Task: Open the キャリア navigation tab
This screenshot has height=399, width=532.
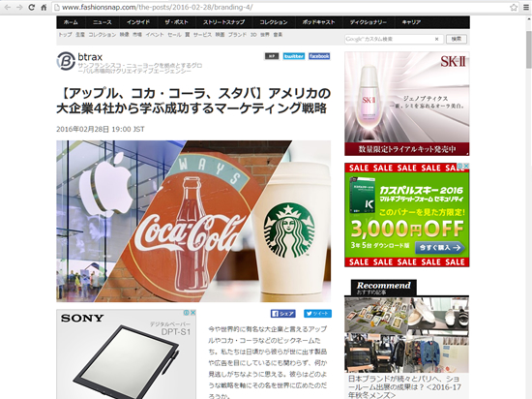Action: tap(411, 22)
